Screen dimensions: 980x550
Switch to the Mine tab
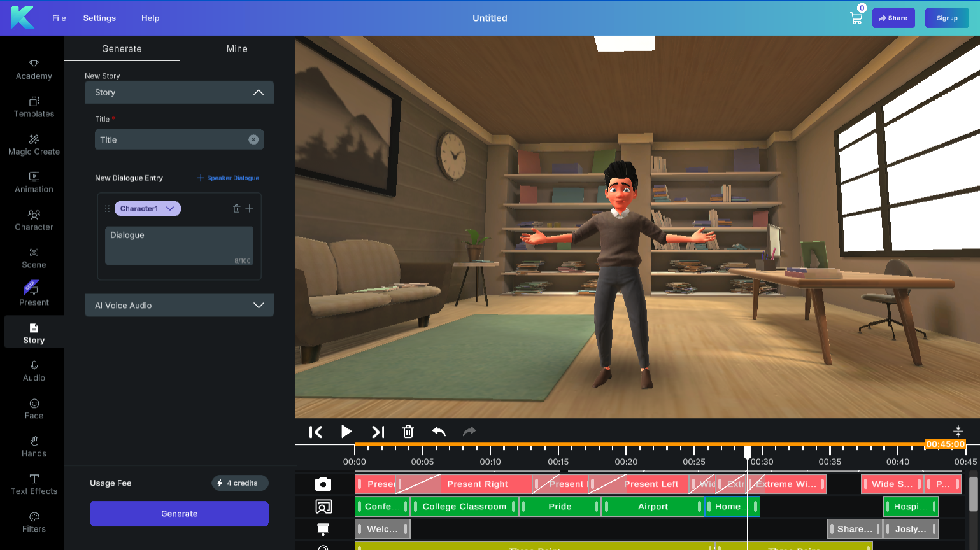(x=237, y=49)
